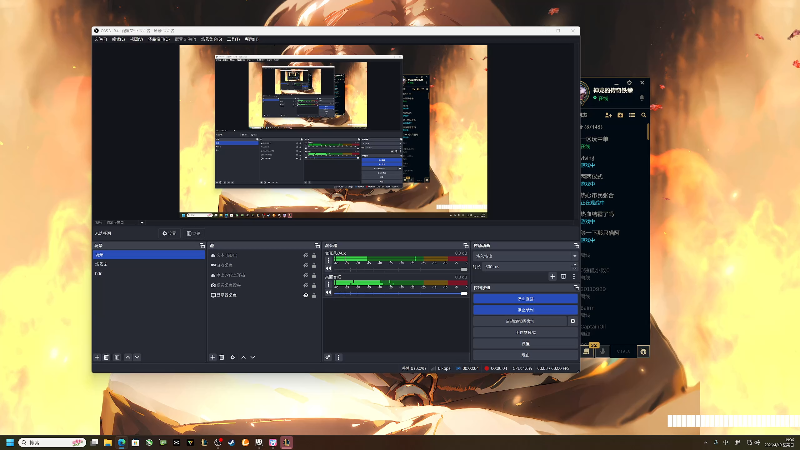Click add-friend icon in chat window
The width and height of the screenshot is (800, 450).
coord(608,115)
